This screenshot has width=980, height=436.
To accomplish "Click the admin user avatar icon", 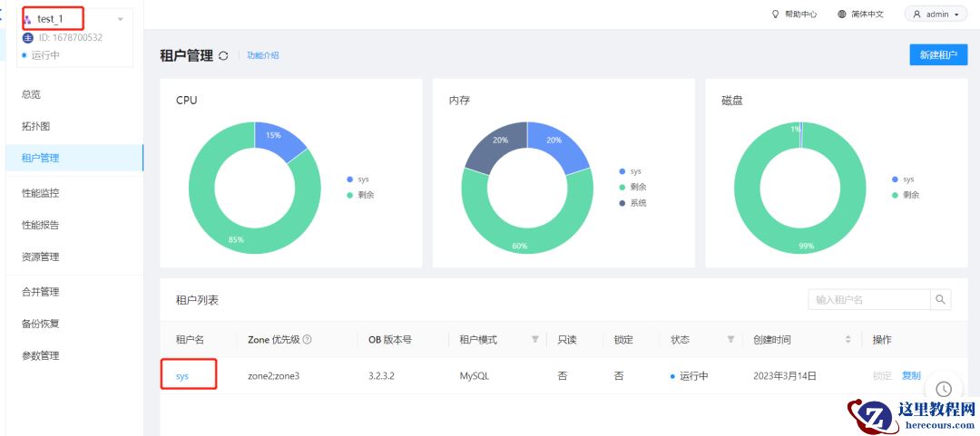I will pyautogui.click(x=916, y=15).
